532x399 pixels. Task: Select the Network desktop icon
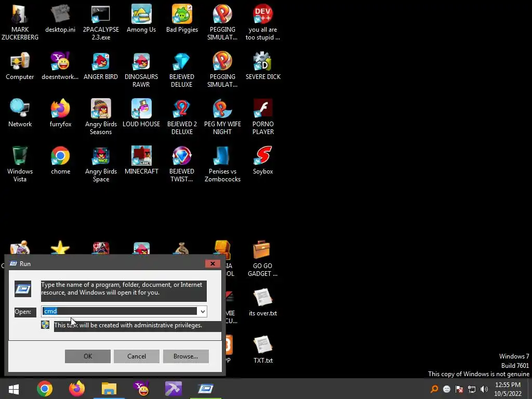tap(20, 113)
